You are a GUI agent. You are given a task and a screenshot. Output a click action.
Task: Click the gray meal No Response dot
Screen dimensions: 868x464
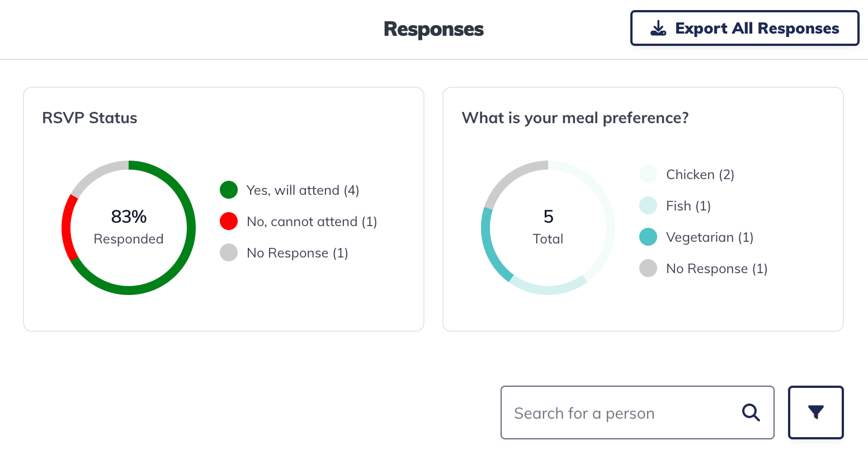648,269
